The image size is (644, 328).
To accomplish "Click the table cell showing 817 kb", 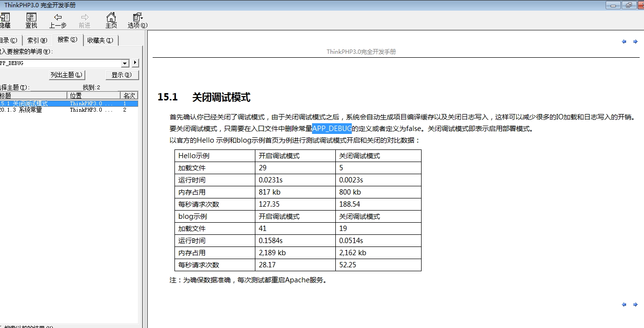I will pyautogui.click(x=295, y=192).
